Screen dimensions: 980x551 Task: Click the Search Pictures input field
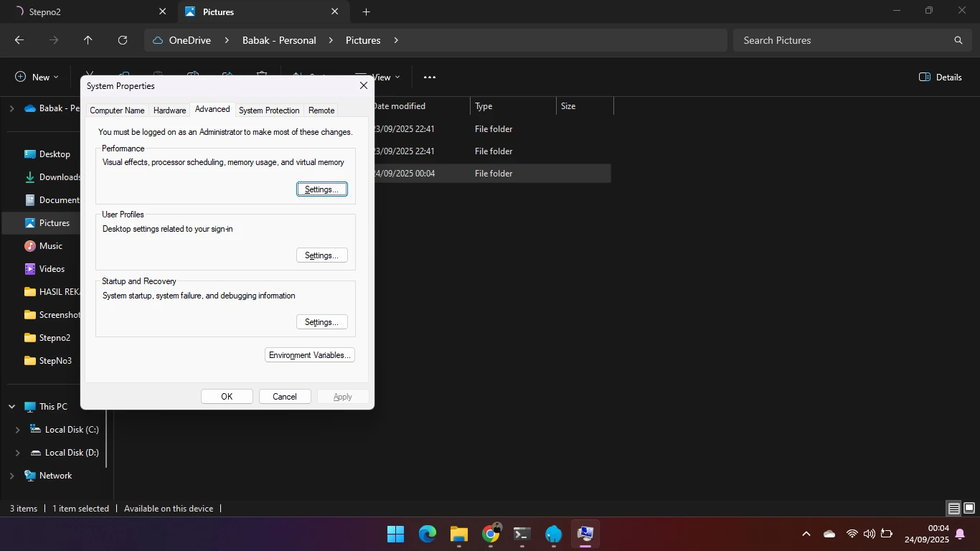coord(843,40)
